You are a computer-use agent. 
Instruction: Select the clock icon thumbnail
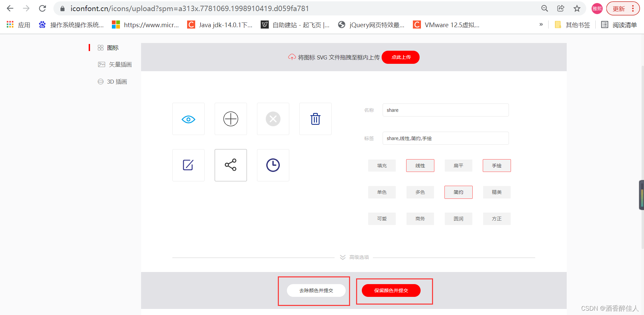click(273, 165)
